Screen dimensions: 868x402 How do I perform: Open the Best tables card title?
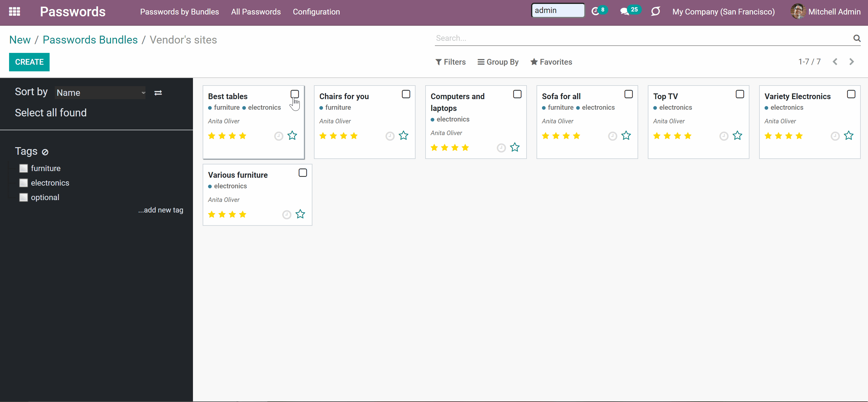228,96
